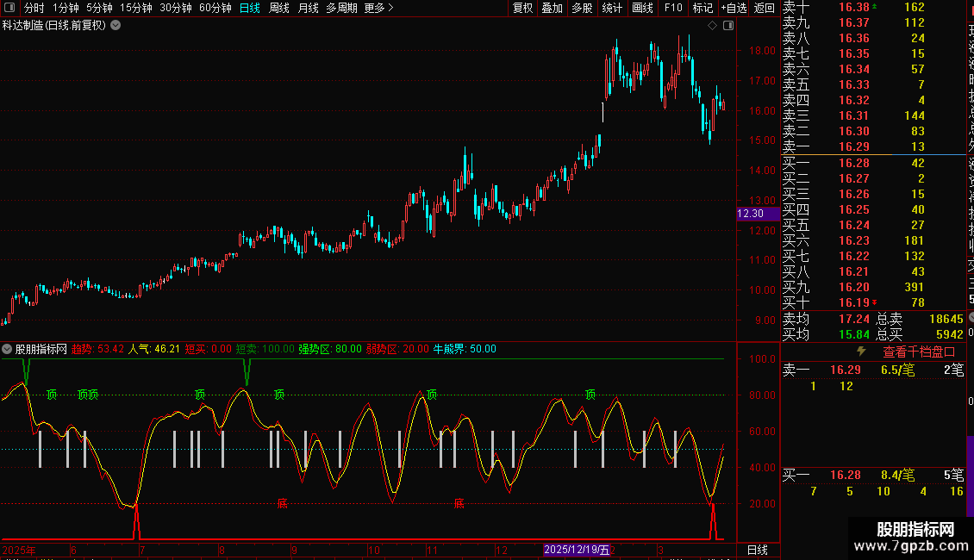Screen dimensions: 974x560
Task: Open F10 company info
Action: (x=673, y=8)
